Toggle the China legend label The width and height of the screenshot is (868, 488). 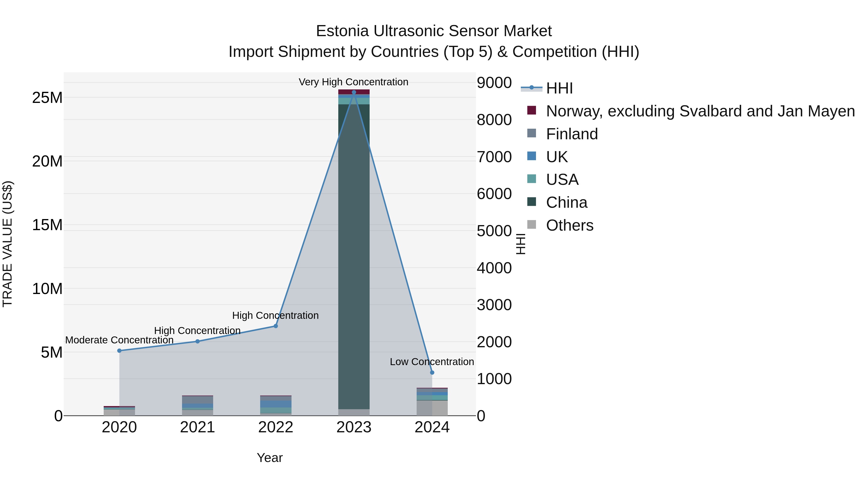[x=566, y=203]
